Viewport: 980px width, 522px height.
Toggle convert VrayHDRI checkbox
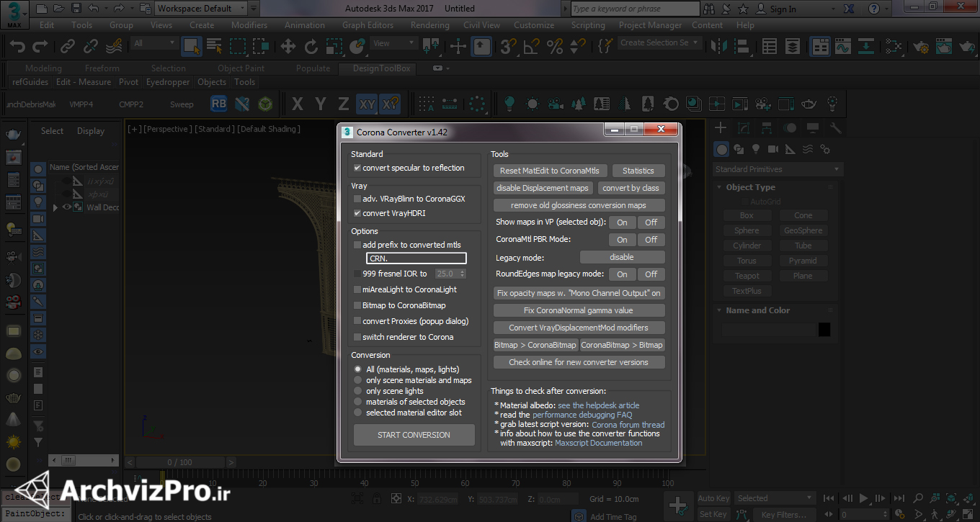(357, 213)
